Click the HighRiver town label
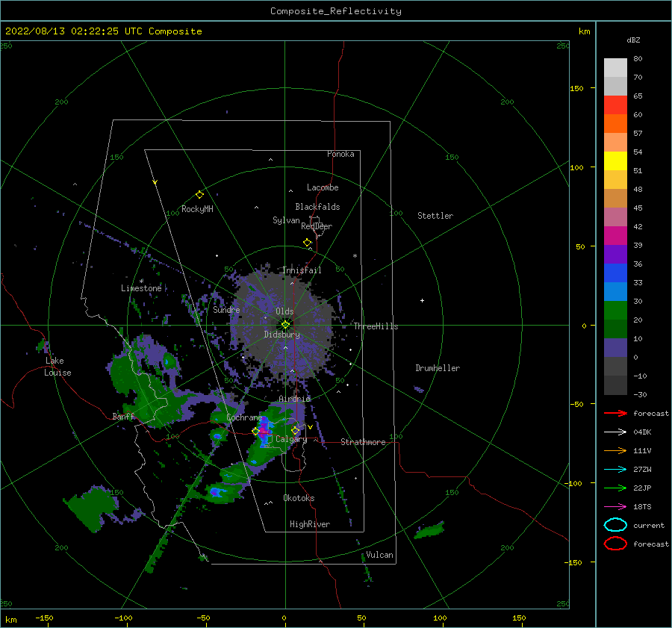Viewport: 672px width, 628px height. [310, 524]
